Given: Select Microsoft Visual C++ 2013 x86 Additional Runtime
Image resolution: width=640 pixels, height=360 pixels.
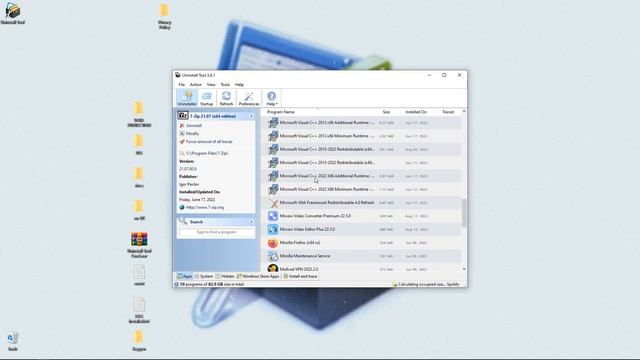Looking at the screenshot, I should [362, 123].
